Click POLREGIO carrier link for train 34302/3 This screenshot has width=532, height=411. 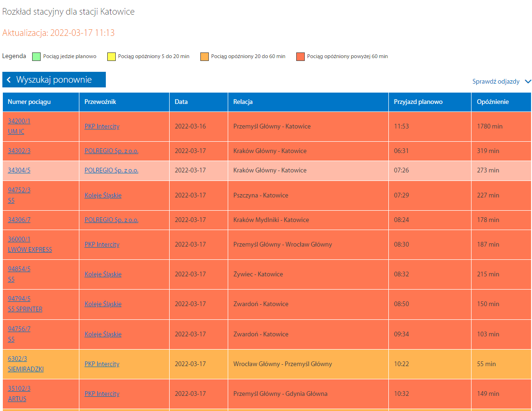coord(111,151)
